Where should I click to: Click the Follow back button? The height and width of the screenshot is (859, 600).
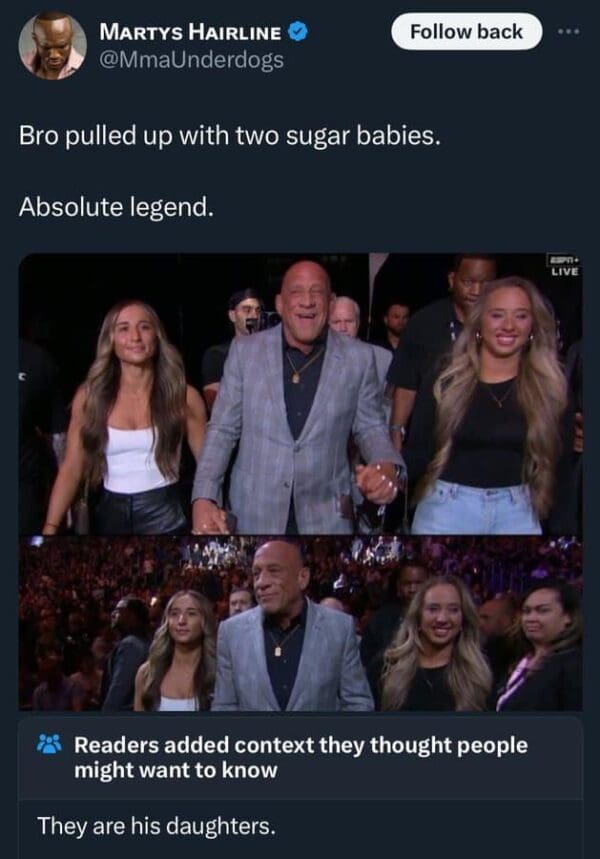pos(466,31)
